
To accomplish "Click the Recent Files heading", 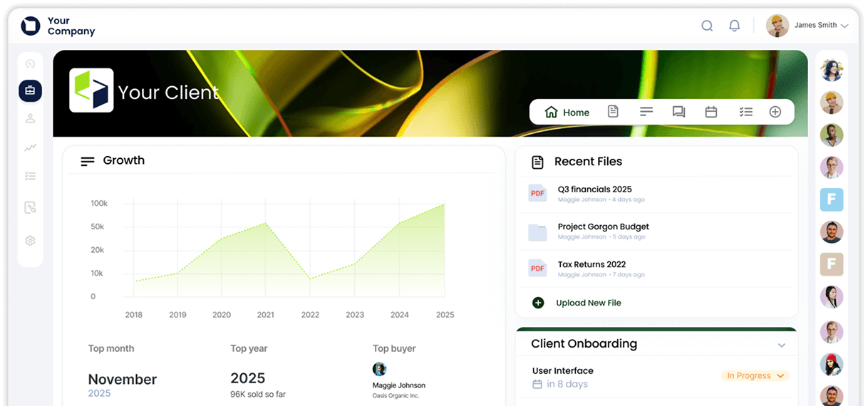I will coord(589,162).
